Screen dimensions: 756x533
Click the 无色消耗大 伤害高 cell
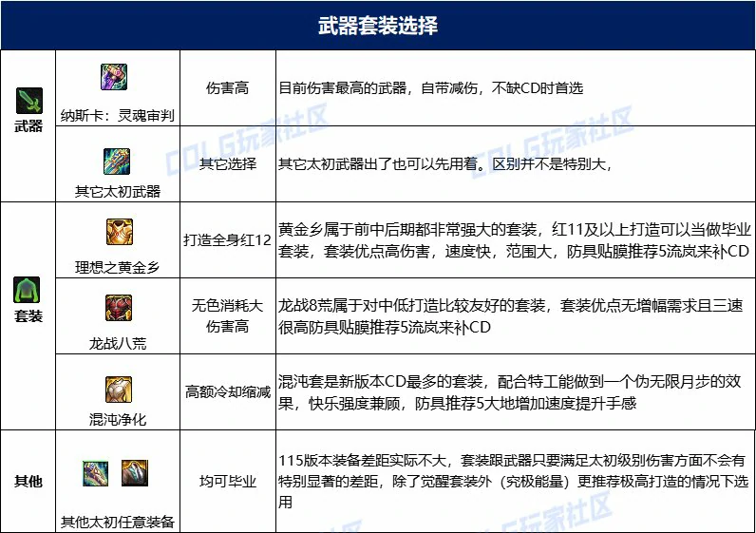228,316
